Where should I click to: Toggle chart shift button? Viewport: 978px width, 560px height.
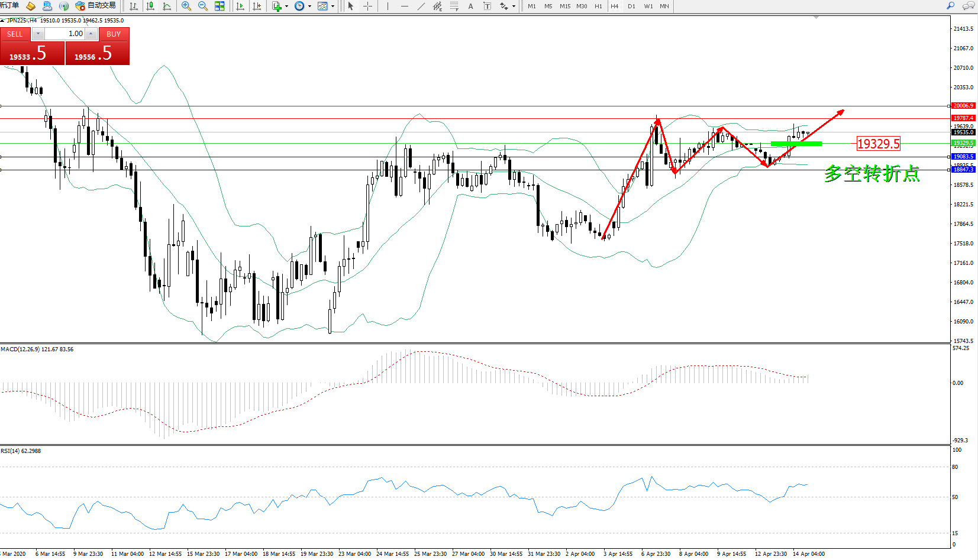[257, 6]
